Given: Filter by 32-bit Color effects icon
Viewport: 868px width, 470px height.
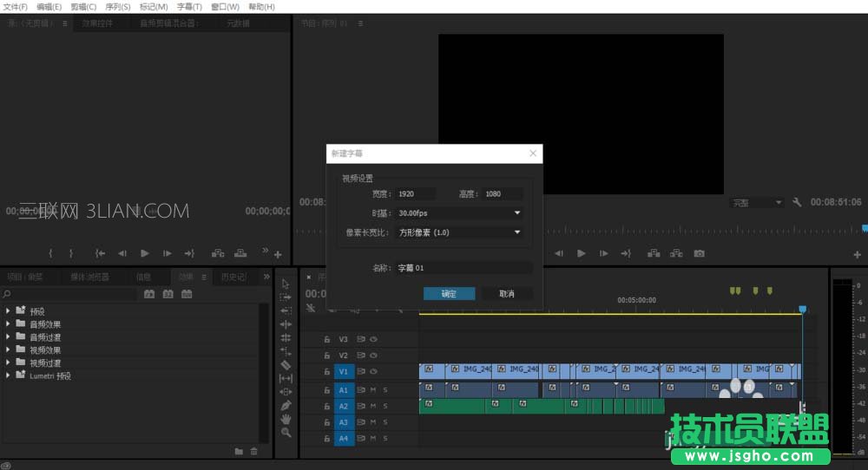Looking at the screenshot, I should point(168,294).
